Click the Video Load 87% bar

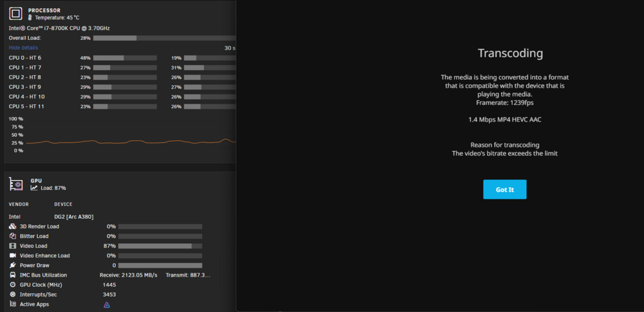tap(160, 246)
